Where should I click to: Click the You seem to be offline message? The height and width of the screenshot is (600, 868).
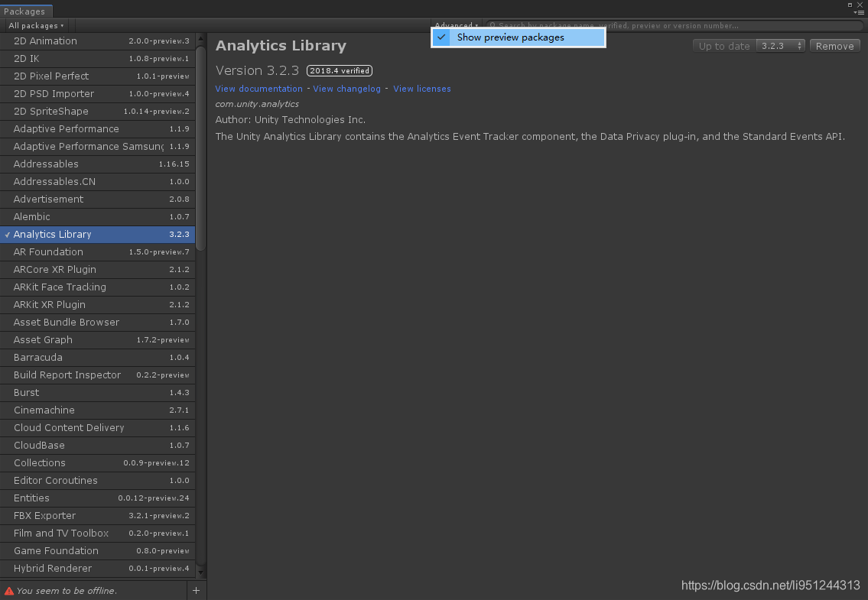pos(67,591)
